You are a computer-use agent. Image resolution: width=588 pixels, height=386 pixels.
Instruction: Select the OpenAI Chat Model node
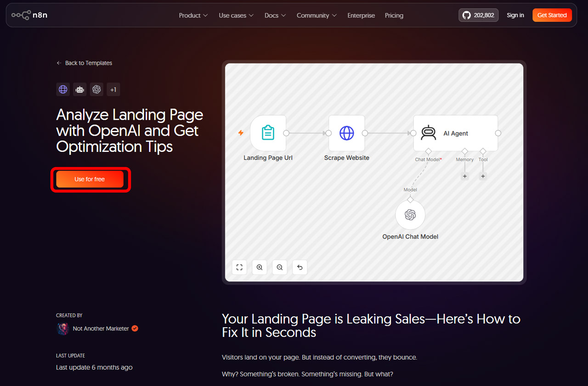410,214
